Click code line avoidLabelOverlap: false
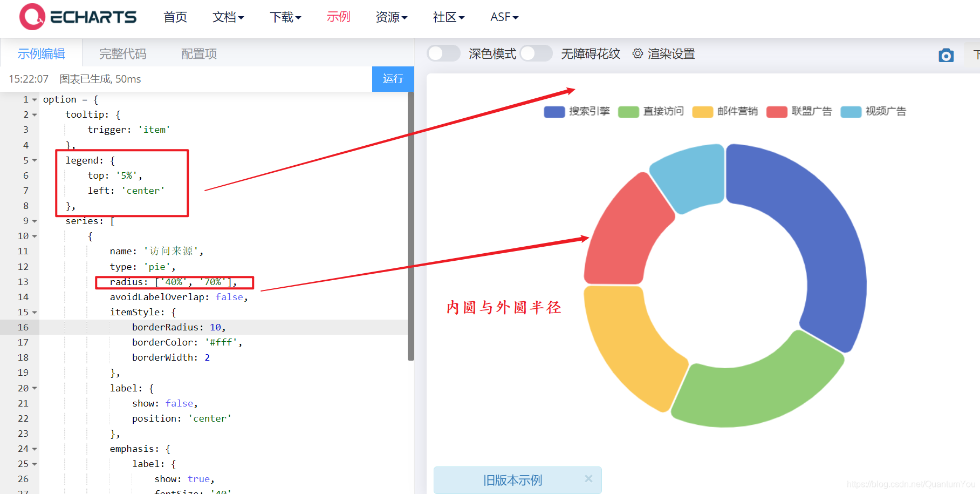 tap(179, 297)
